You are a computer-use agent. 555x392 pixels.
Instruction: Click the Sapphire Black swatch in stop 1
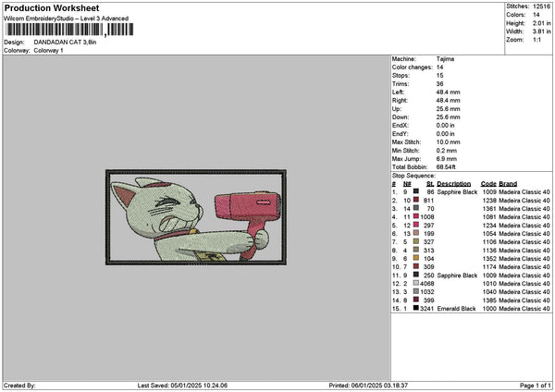416,191
